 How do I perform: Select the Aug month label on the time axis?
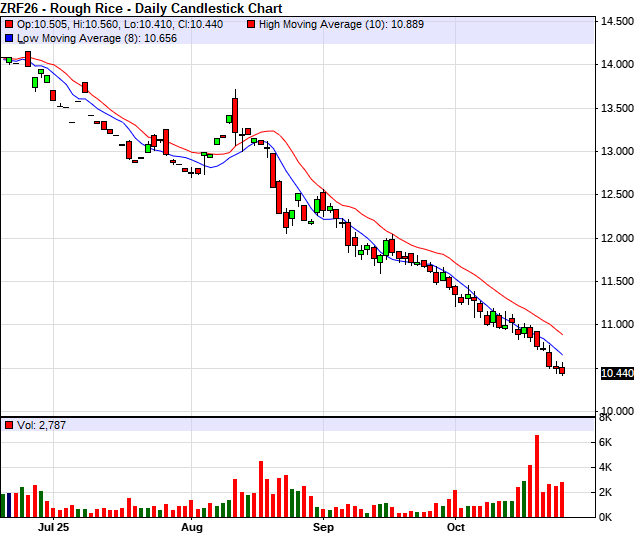[x=192, y=526]
